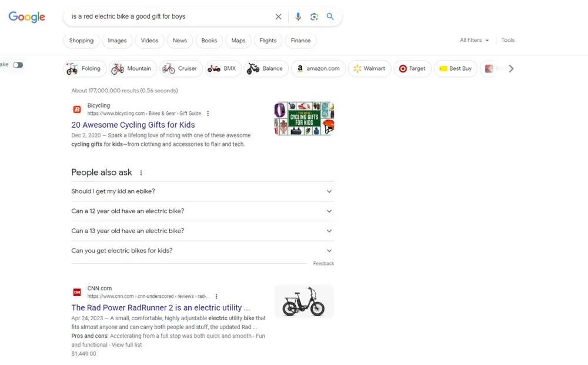Open the Tools button

pos(508,40)
